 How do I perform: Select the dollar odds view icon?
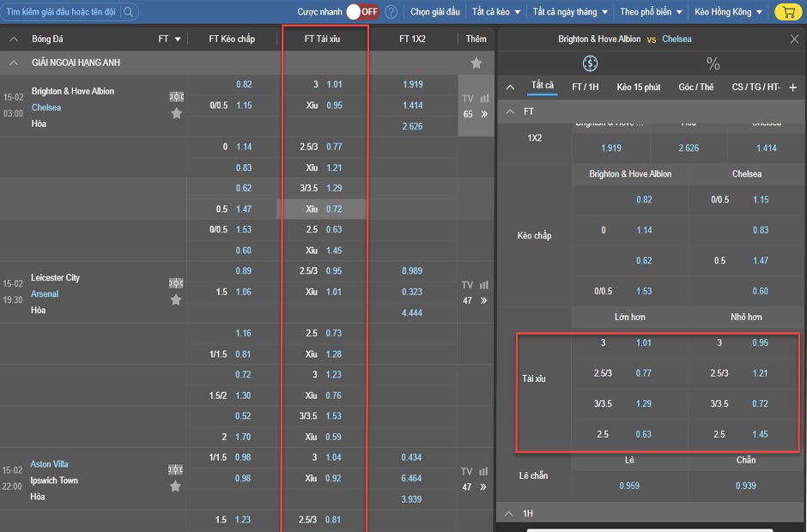[x=590, y=63]
